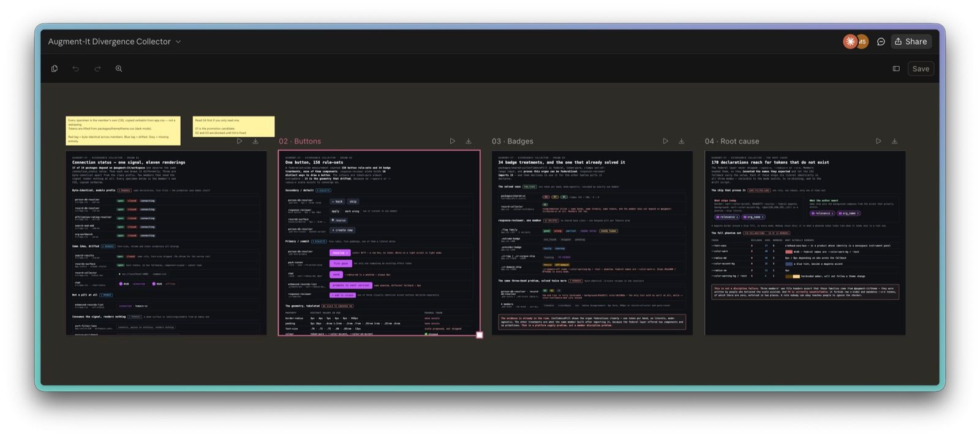Select the 34 badge treatments frame thumbnail
The image size is (980, 437).
tap(592, 243)
